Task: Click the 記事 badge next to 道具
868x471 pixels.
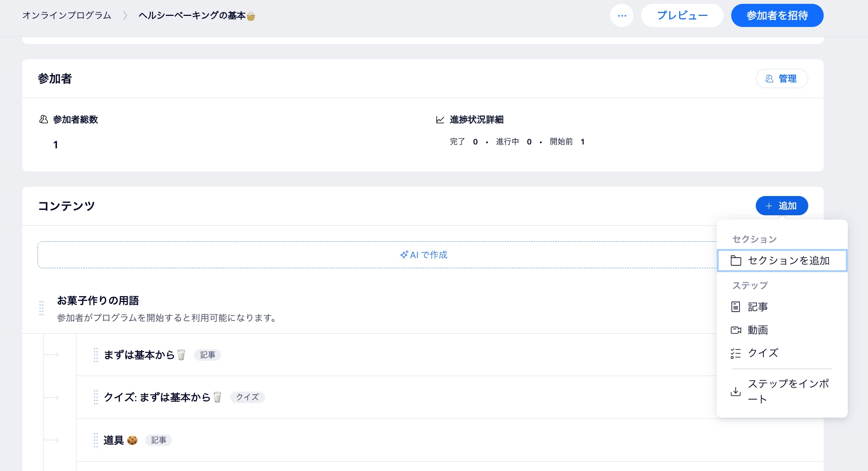Action: tap(158, 440)
